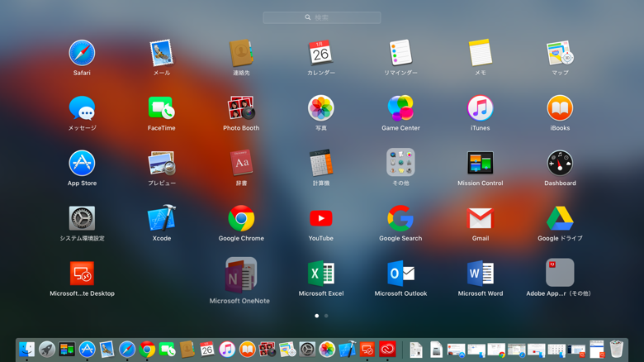Launch Microsoft Remote Desktop from the grid
The image size is (644, 362).
(82, 274)
